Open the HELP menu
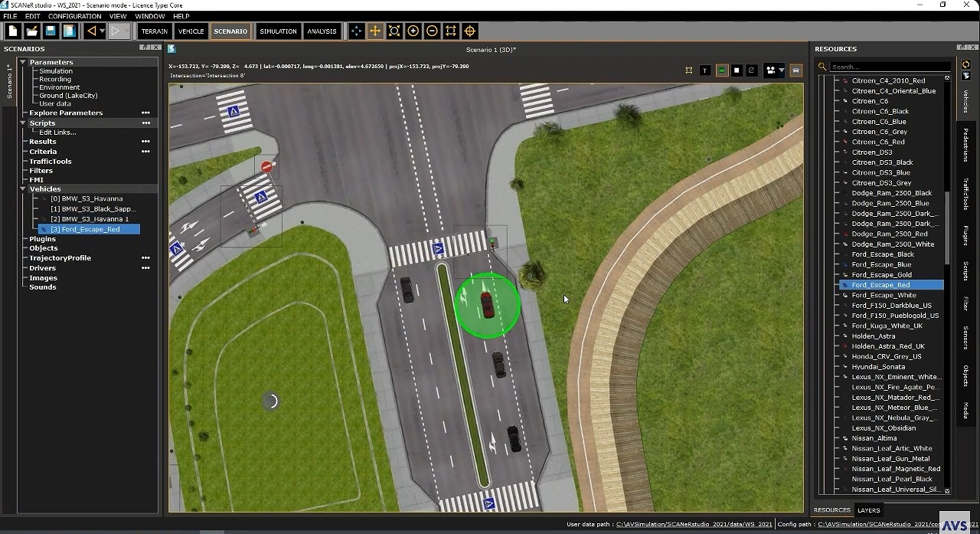 click(x=181, y=16)
